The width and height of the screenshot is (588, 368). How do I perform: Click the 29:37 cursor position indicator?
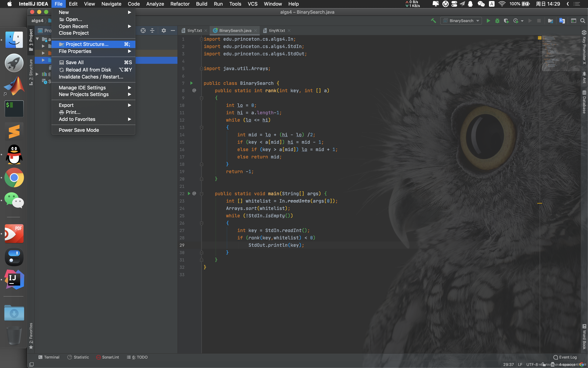508,364
